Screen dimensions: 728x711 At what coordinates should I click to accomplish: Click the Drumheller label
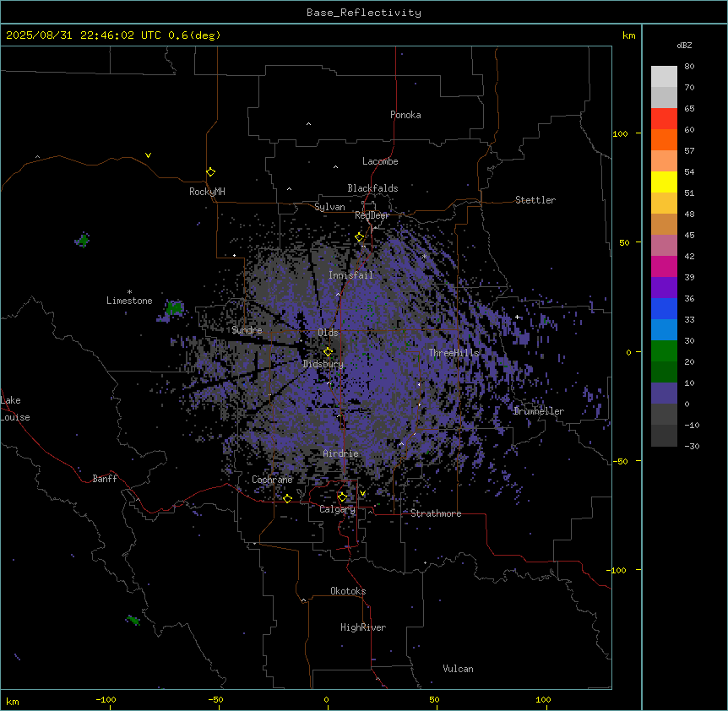click(x=539, y=411)
